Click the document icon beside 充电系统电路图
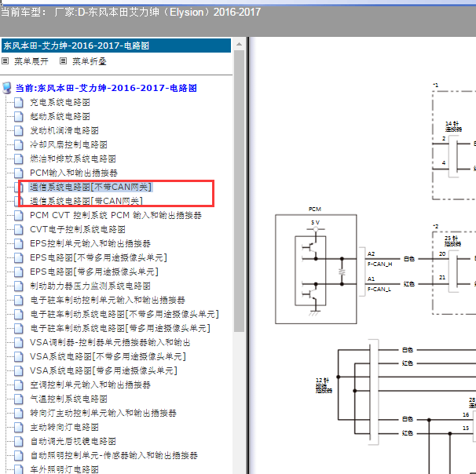Image resolution: width=476 pixels, height=474 pixels. pos(19,103)
